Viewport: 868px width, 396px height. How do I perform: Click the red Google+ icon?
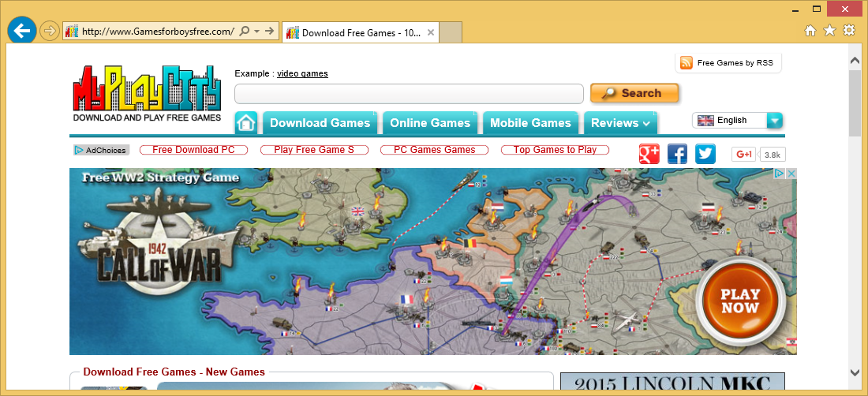point(649,154)
